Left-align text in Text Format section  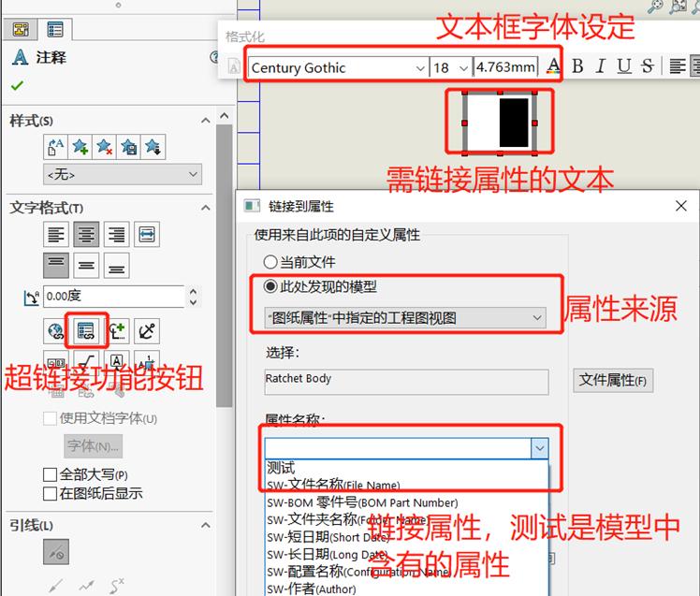click(56, 234)
